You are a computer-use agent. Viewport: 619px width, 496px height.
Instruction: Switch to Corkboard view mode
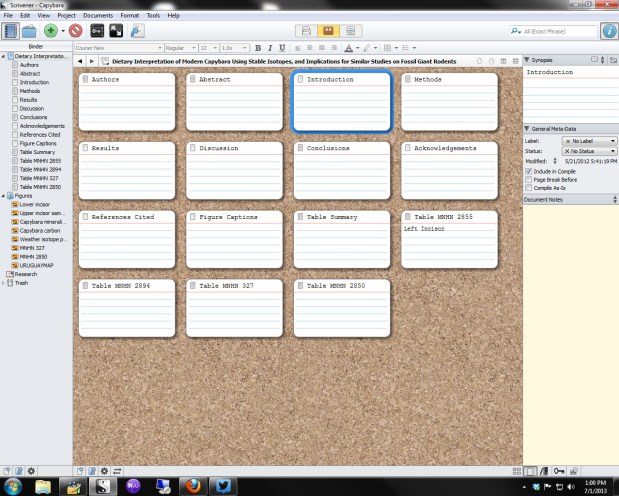328,31
